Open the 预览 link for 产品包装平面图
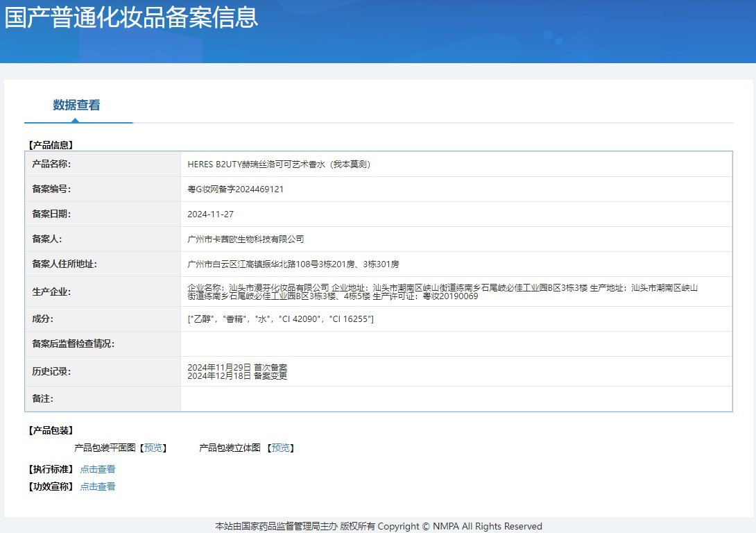 click(x=153, y=448)
